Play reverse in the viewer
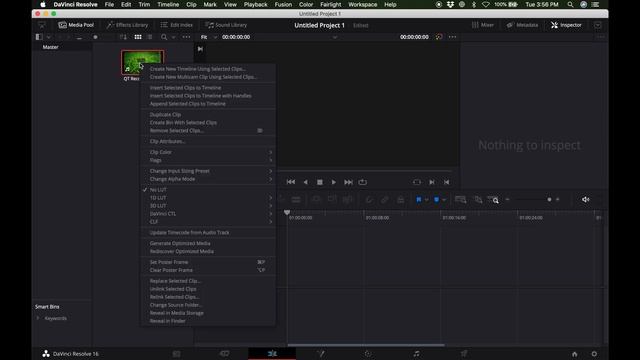The height and width of the screenshot is (360, 640). tap(305, 182)
